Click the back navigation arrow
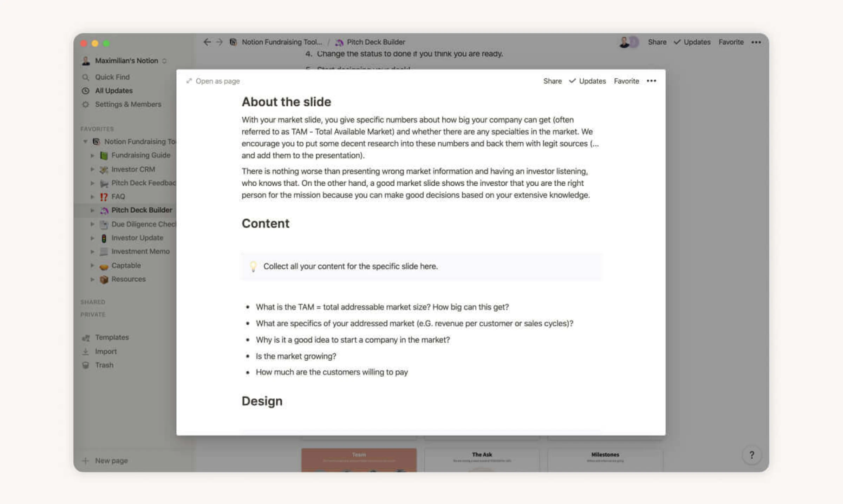This screenshot has width=843, height=504. 207,42
